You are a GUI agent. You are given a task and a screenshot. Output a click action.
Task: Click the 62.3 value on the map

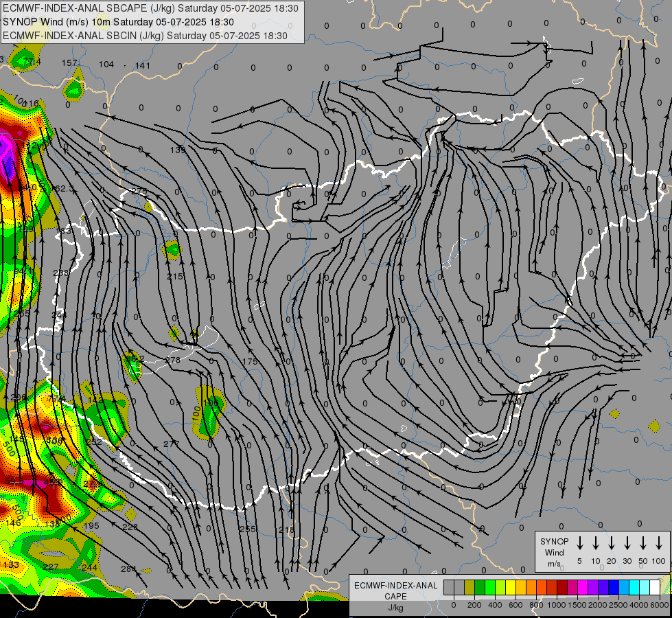pyautogui.click(x=65, y=189)
